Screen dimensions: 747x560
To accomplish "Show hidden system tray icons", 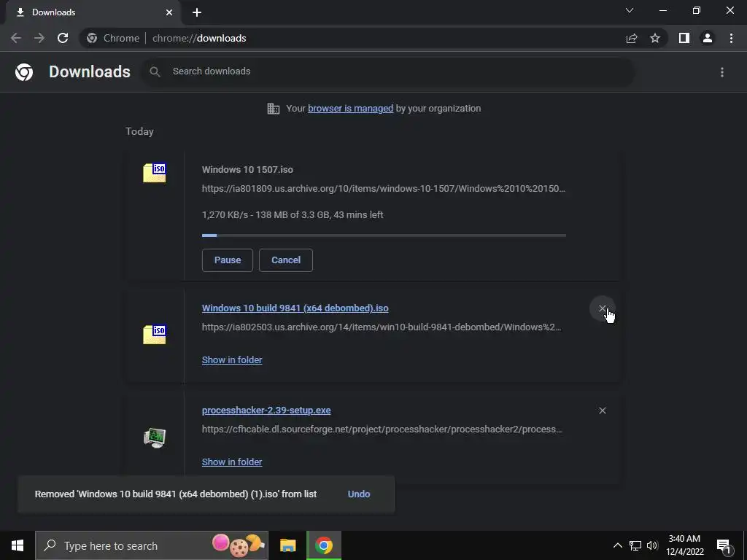I will (617, 545).
